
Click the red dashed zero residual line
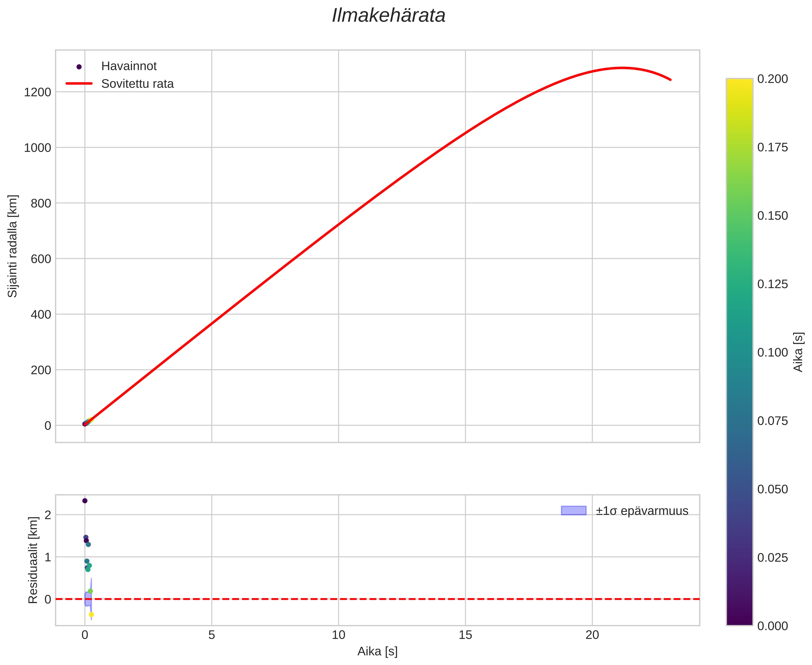pyautogui.click(x=383, y=599)
